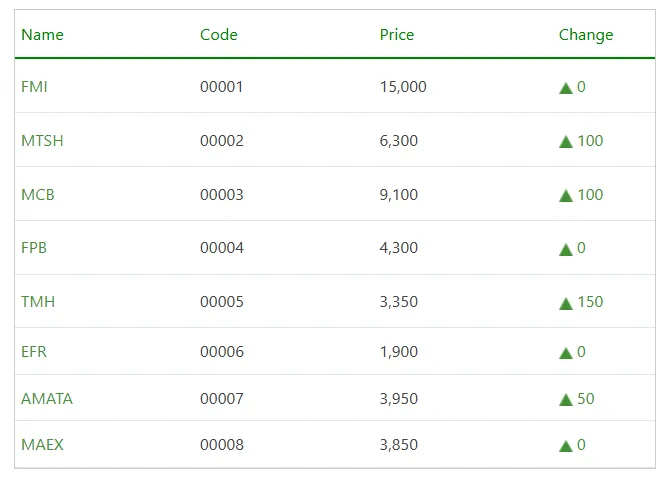Click the Price column header
This screenshot has height=478, width=665.
click(x=397, y=35)
